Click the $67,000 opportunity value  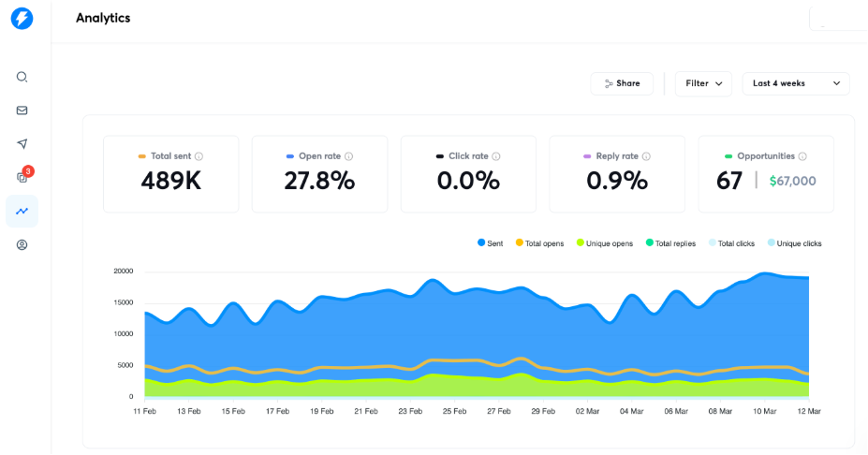793,181
